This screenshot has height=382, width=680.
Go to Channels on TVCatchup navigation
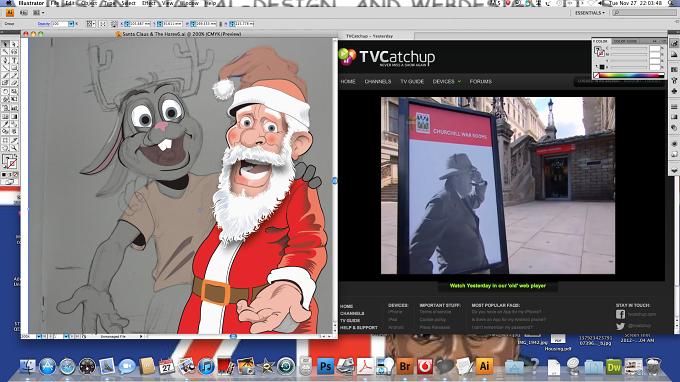378,82
